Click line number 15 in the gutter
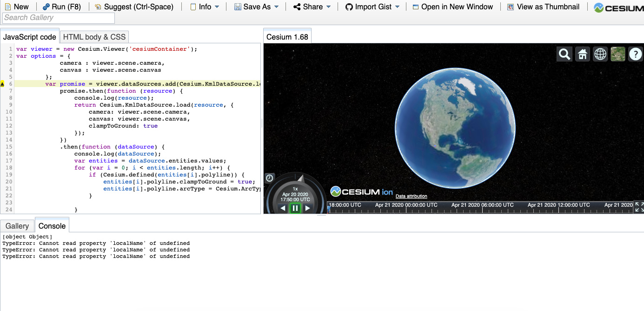 click(9, 147)
